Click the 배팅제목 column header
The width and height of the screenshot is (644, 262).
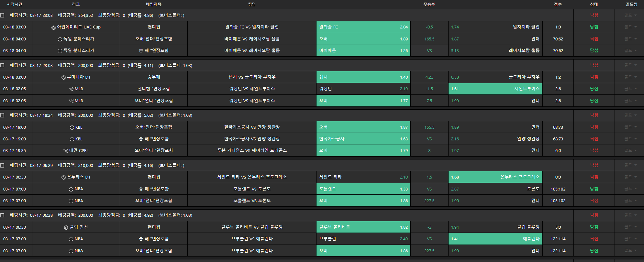(x=153, y=4)
